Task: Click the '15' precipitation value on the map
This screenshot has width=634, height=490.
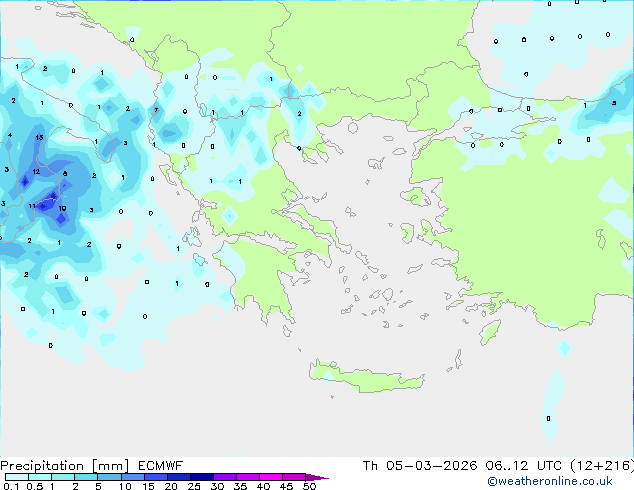Action: coord(39,137)
